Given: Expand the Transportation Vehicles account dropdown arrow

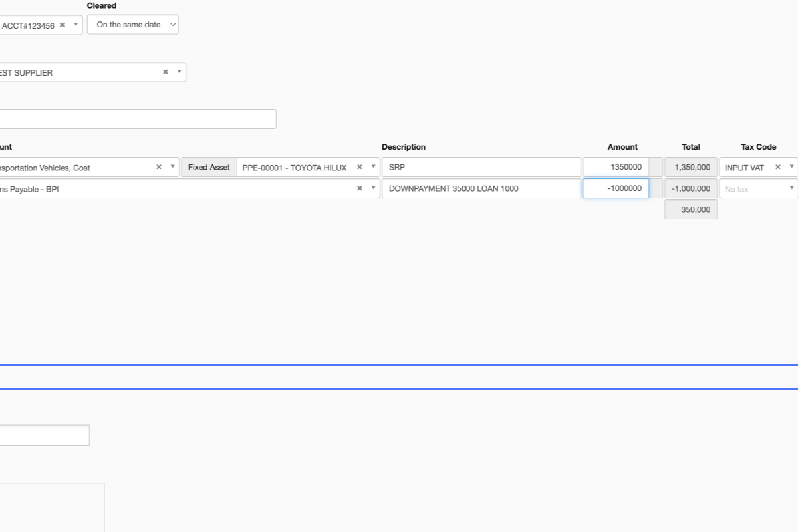Looking at the screenshot, I should (x=172, y=168).
